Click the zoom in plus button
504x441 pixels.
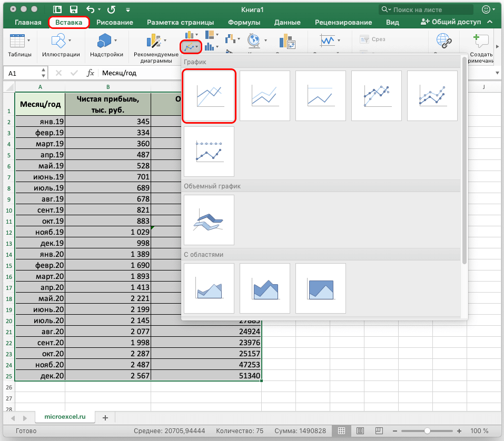click(x=459, y=431)
